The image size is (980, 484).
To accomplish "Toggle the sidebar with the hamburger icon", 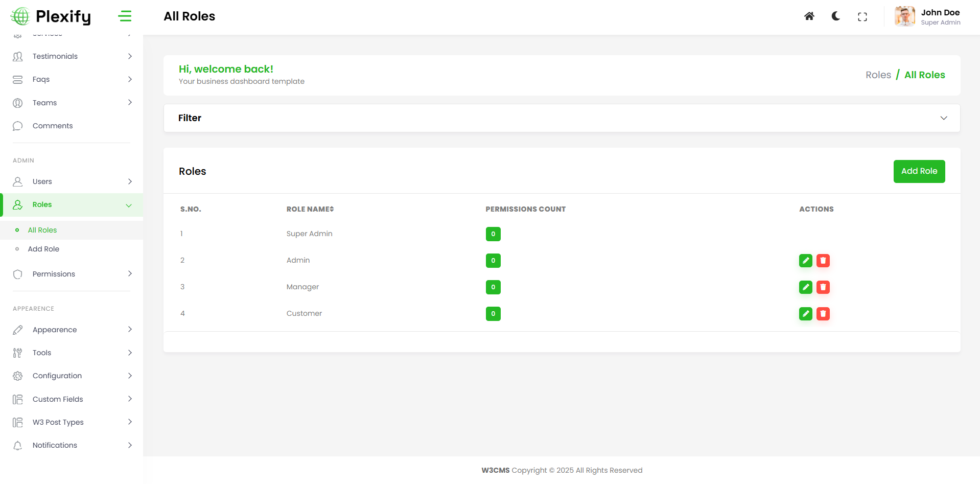I will [x=125, y=16].
